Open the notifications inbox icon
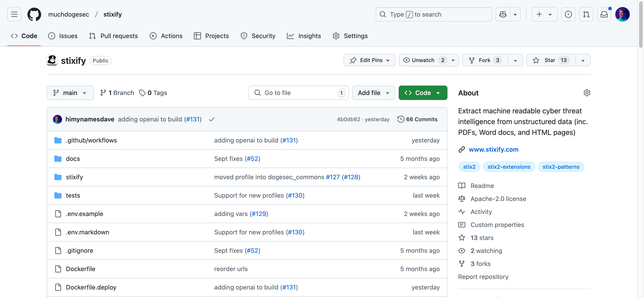644x298 pixels. tap(604, 14)
